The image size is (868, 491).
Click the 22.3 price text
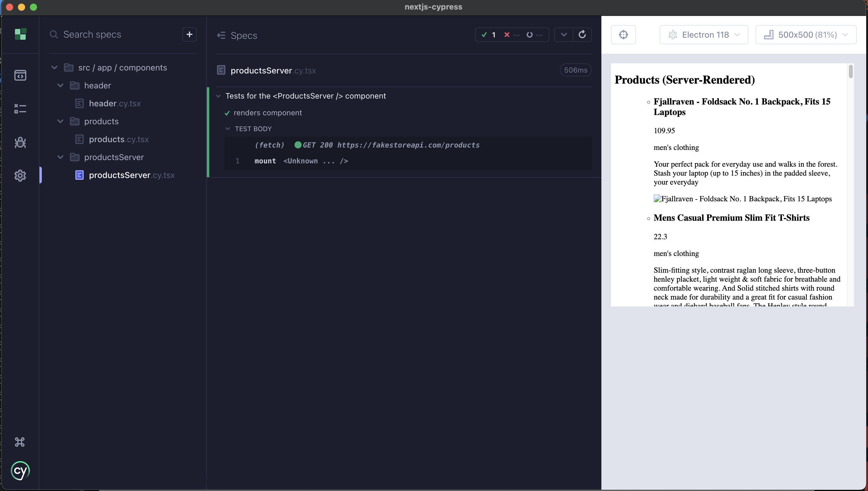(660, 237)
